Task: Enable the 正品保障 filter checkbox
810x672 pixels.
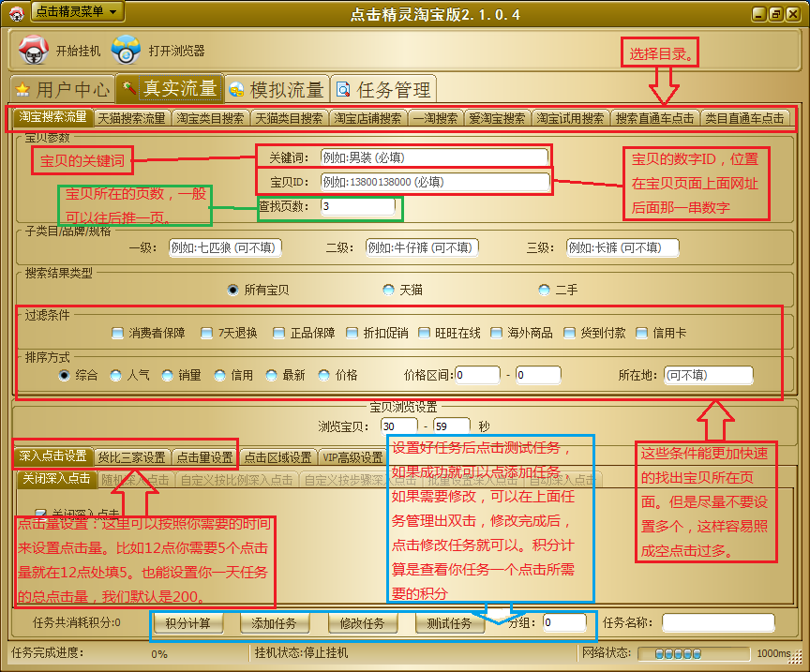Action: coord(279,333)
